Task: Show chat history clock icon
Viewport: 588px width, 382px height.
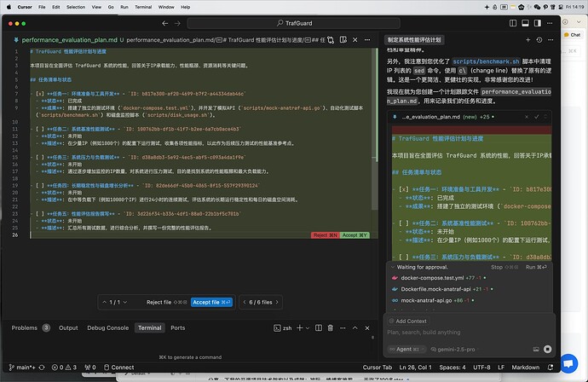Action: tap(539, 40)
